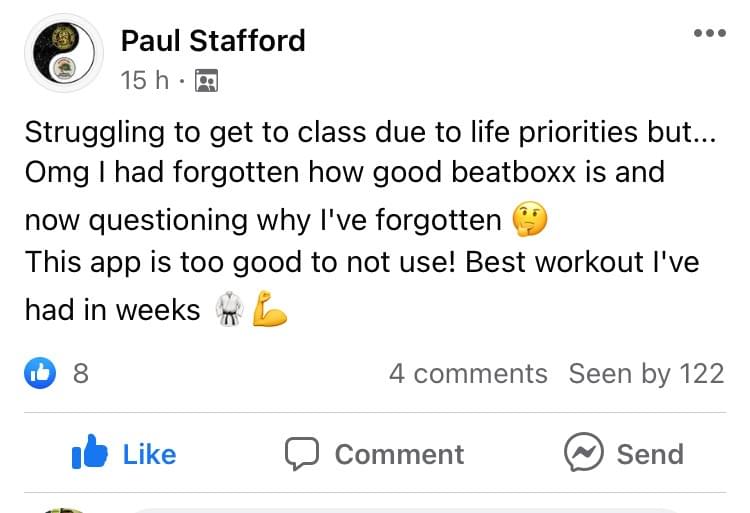Click the group audience icon beside 15 h
Screen dimensions: 750x513
tap(207, 80)
